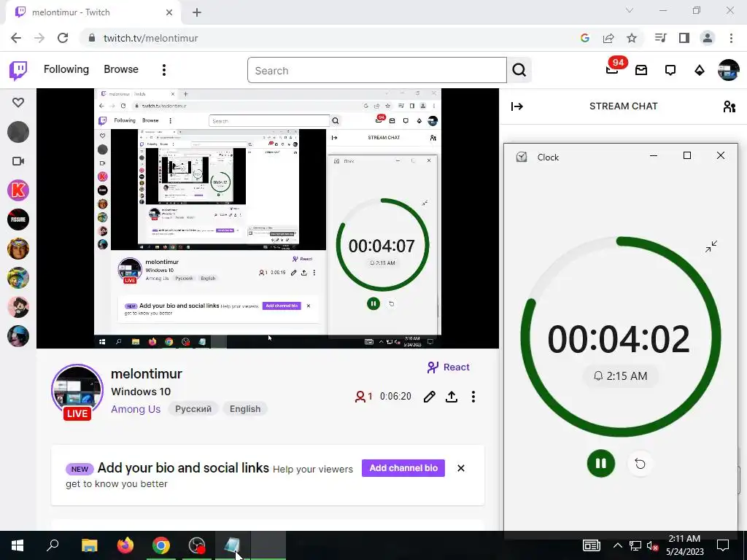
Task: Click the sidebar video camera icon
Action: point(18,161)
